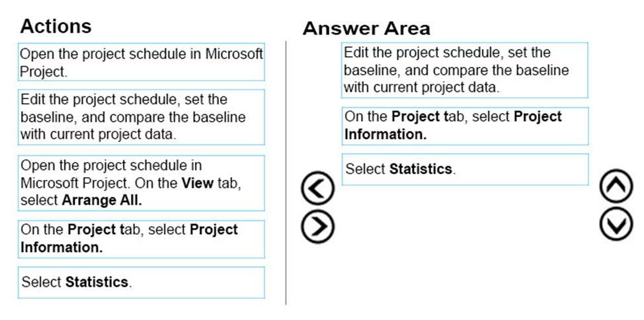The height and width of the screenshot is (320, 644).
Task: Select 'Select Statistics' box in Actions list
Action: (x=141, y=282)
